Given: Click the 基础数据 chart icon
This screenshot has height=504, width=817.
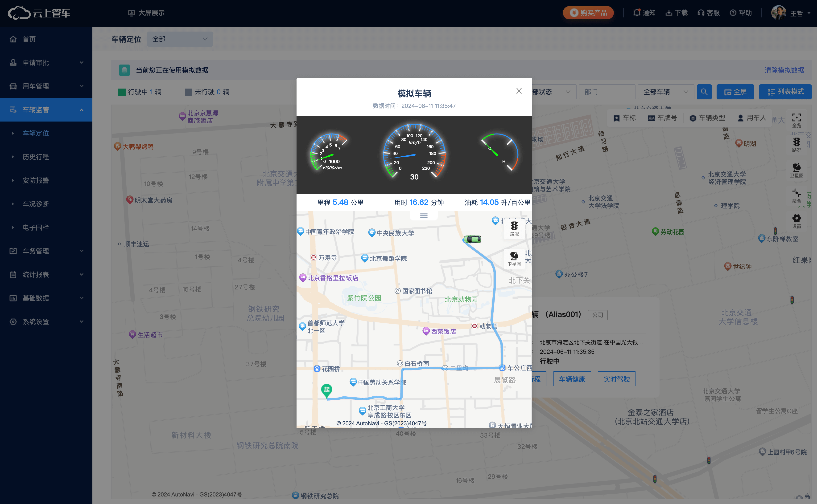Looking at the screenshot, I should pyautogui.click(x=13, y=298).
